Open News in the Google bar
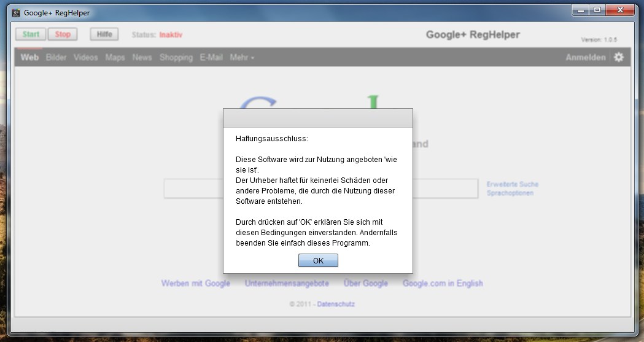Image resolution: width=644 pixels, height=342 pixels. pos(142,58)
